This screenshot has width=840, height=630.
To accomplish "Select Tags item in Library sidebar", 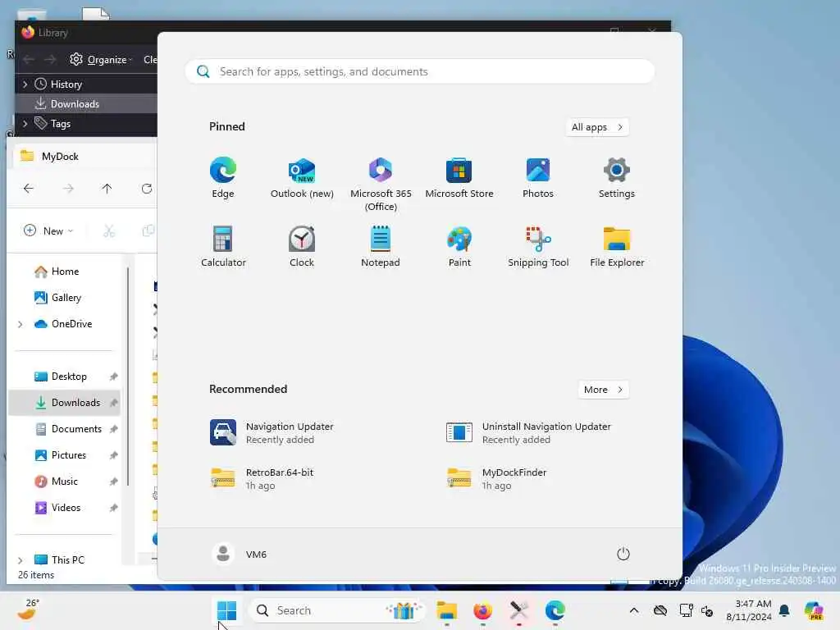I will (52, 124).
